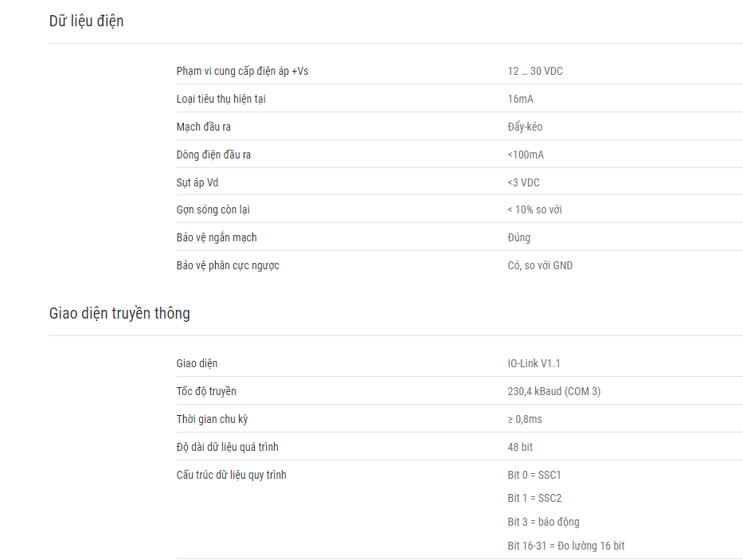This screenshot has height=560, width=743.
Task: Click the "Bảo vệ ngắn mạch" label
Action: point(217,237)
